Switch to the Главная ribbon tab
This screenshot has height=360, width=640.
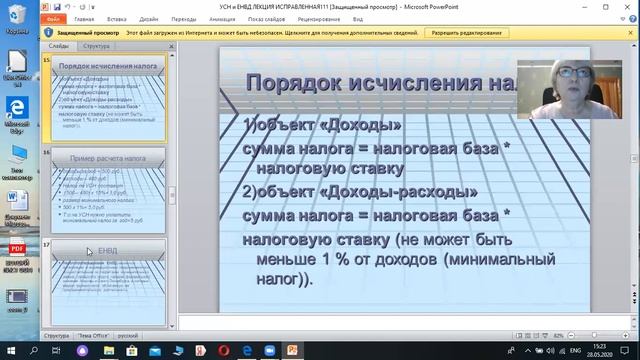[x=84, y=19]
